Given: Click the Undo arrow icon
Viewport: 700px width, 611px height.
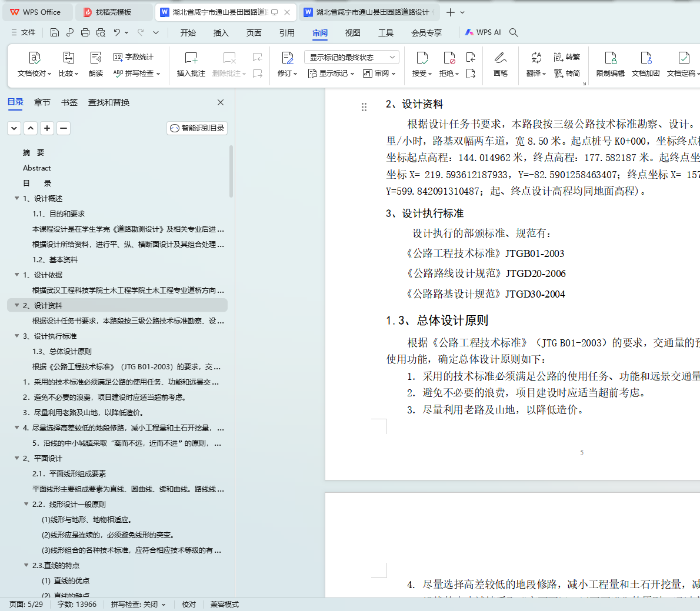Looking at the screenshot, I should pos(117,32).
